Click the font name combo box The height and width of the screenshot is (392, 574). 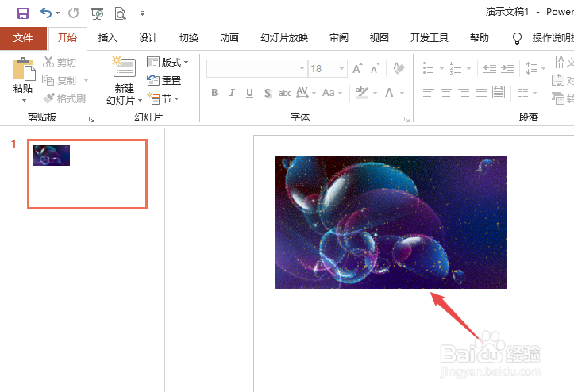[256, 68]
